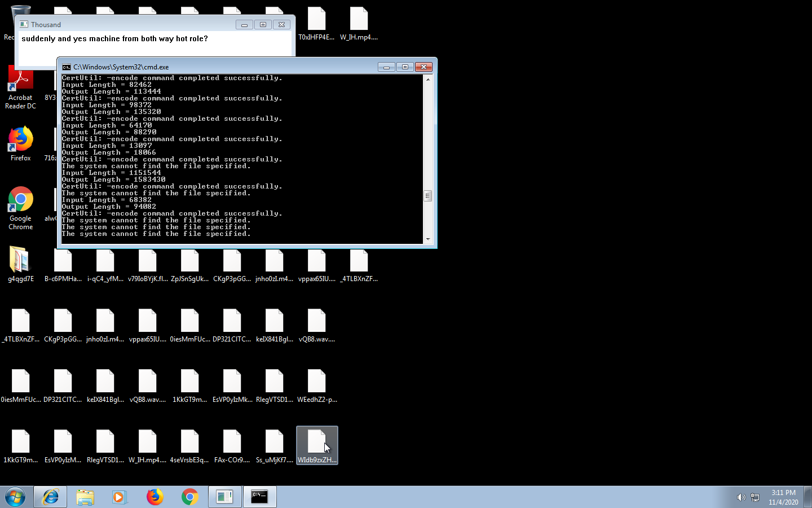Open Google Chrome from the taskbar
The height and width of the screenshot is (508, 812).
[x=189, y=497]
